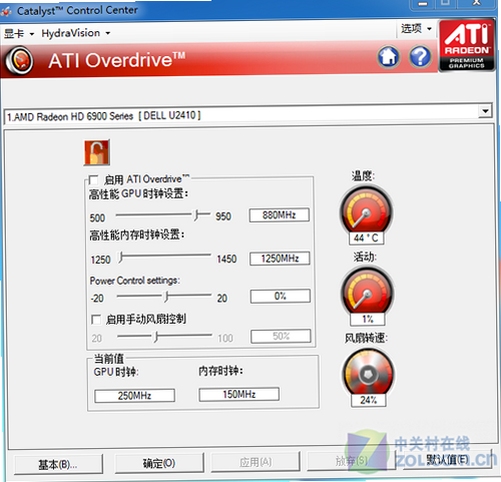Click the Power Control settings slider handle
This screenshot has height=482, width=501.
tap(166, 296)
